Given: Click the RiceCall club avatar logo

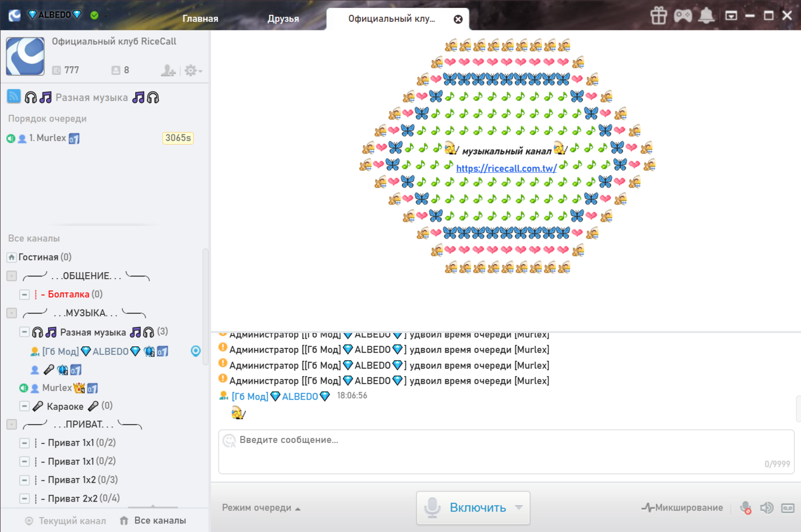Looking at the screenshot, I should (25, 56).
